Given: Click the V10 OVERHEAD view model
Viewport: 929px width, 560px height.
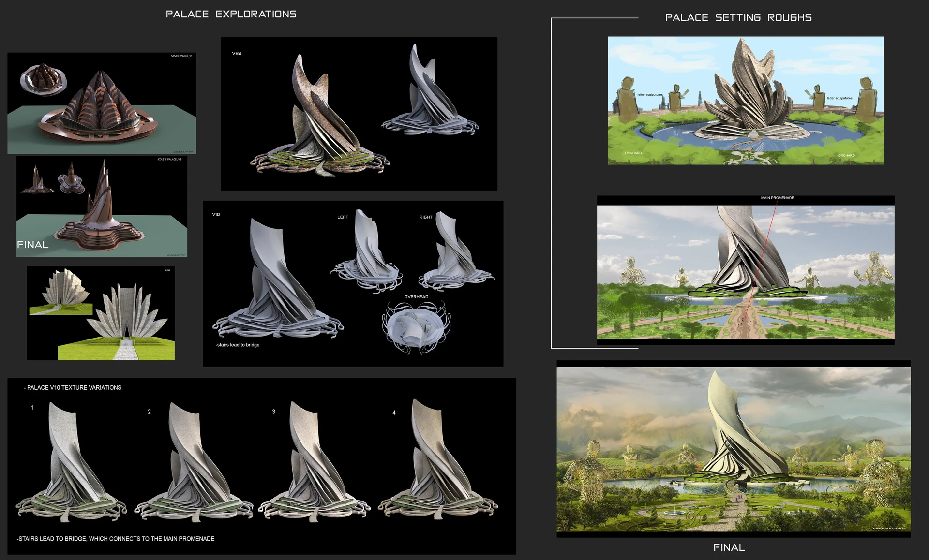Looking at the screenshot, I should click(x=416, y=326).
